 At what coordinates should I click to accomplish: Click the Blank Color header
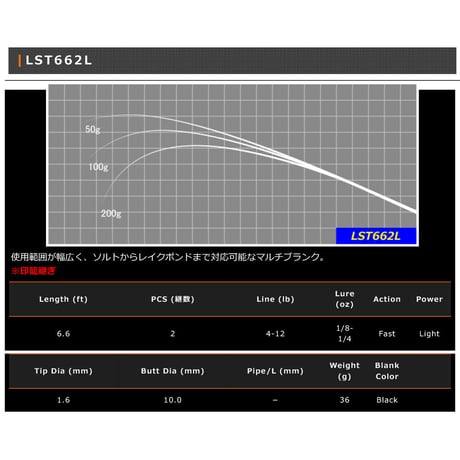(387, 371)
